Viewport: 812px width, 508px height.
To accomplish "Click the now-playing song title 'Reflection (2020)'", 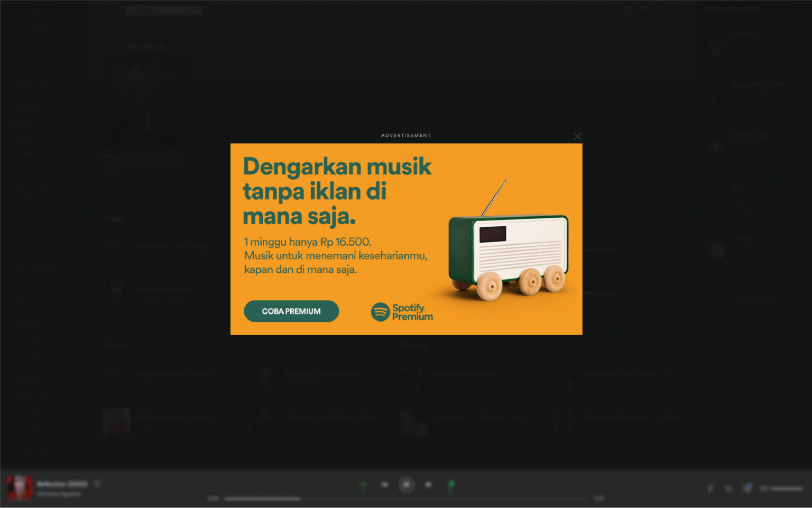I will coord(62,484).
